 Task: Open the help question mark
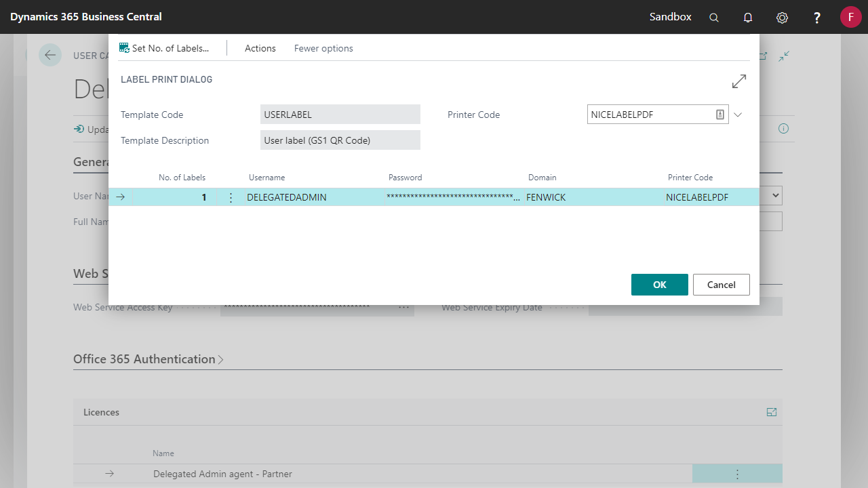coord(817,18)
